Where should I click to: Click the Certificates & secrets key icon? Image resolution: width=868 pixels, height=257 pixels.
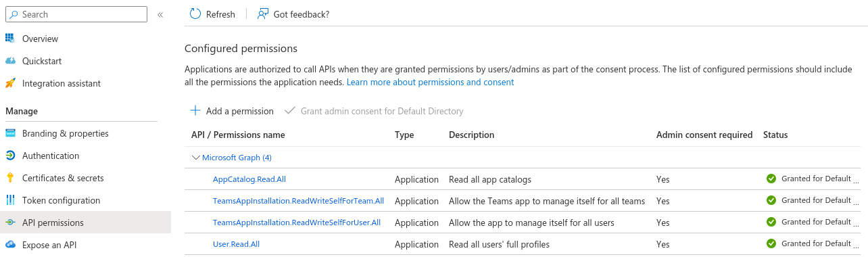(x=10, y=178)
